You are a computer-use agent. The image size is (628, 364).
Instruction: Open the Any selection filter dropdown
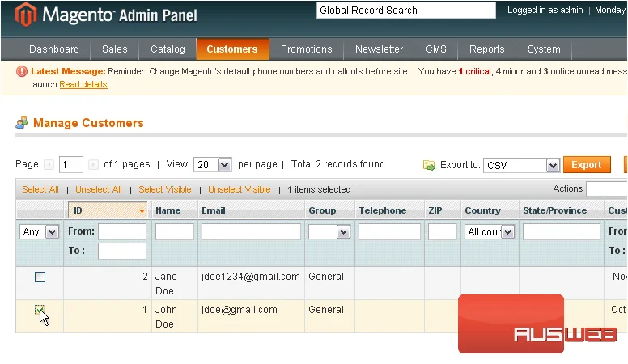(39, 232)
